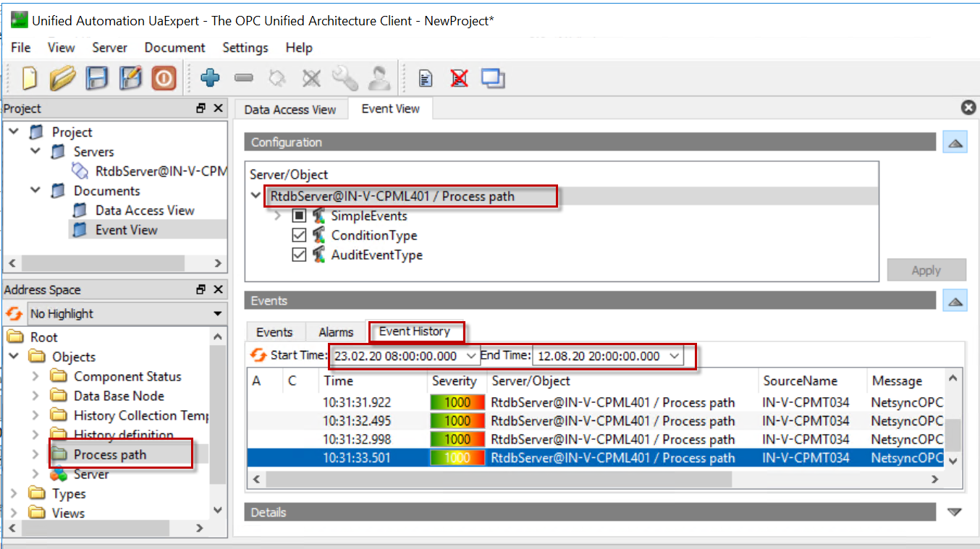Image resolution: width=980 pixels, height=549 pixels.
Task: Click the AuditEventType event icon
Action: (319, 255)
